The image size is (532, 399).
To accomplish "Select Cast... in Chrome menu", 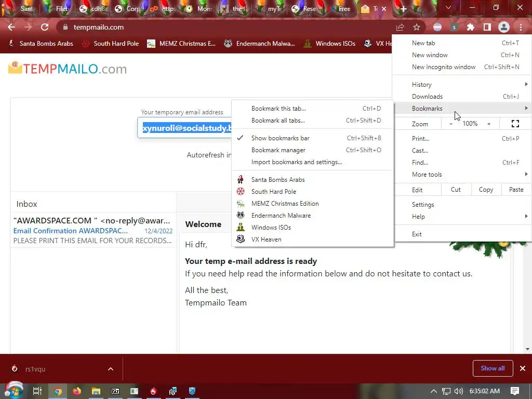I will coord(462,150).
